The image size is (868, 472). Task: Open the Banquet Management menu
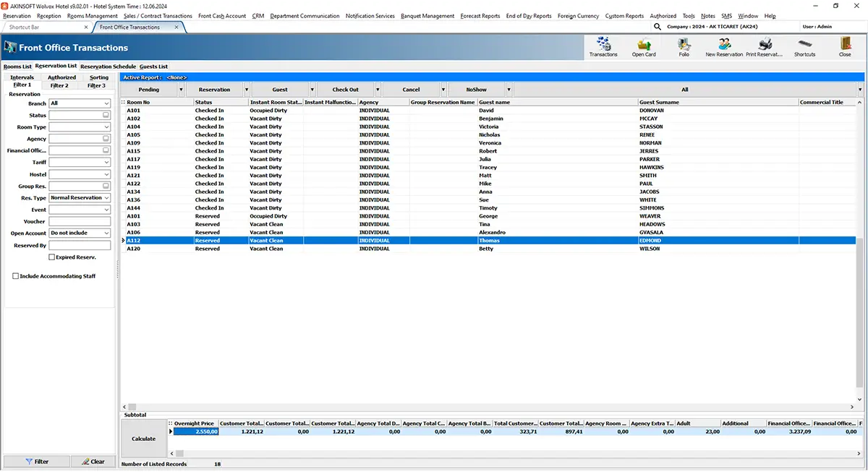(427, 16)
